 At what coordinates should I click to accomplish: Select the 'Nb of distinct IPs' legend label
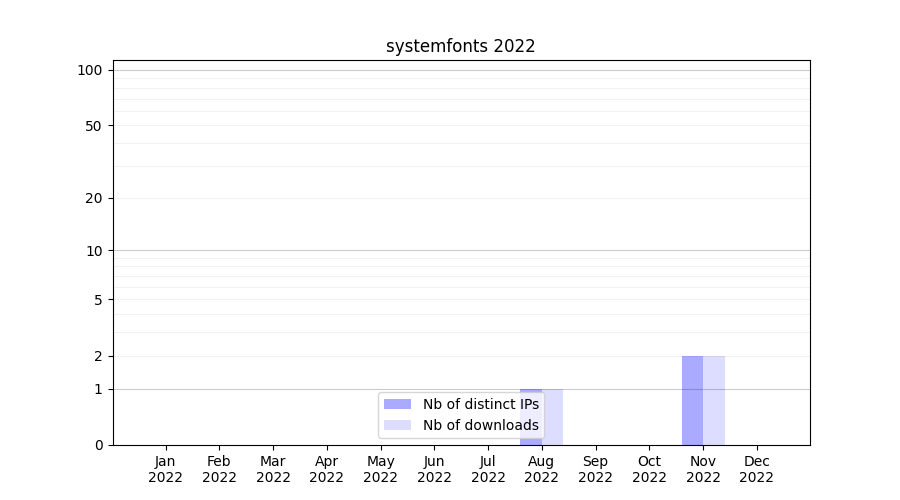click(480, 404)
